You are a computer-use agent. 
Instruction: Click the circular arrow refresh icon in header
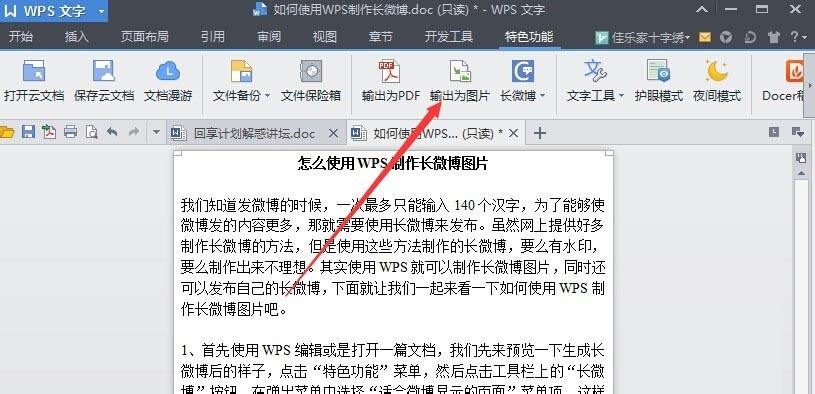(750, 37)
